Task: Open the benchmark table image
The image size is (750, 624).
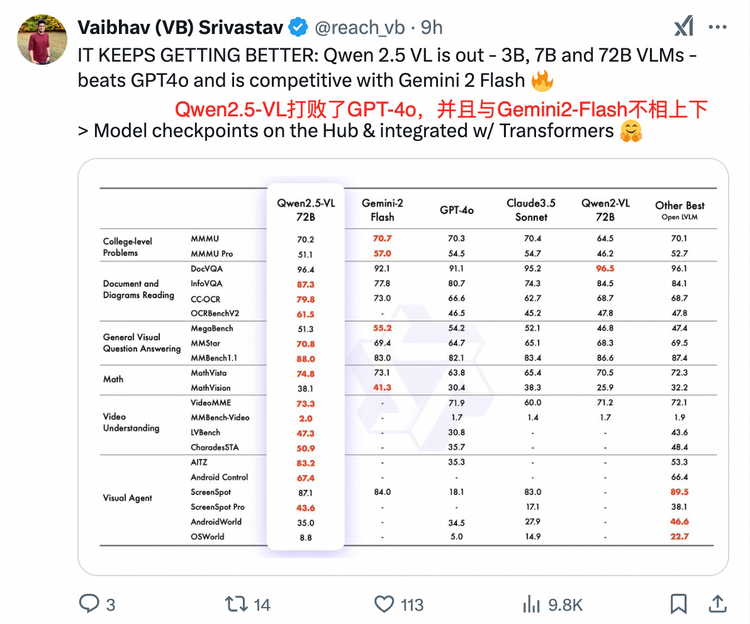Action: 403,367
